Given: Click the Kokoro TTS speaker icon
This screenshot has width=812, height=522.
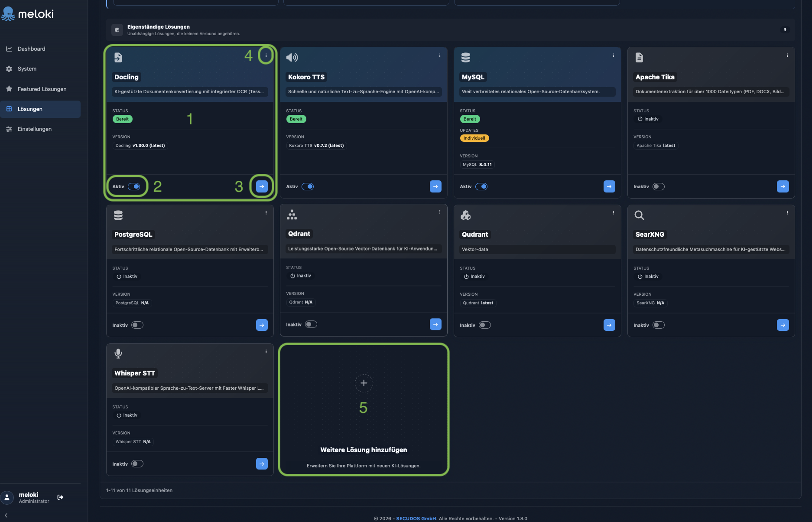Looking at the screenshot, I should [x=292, y=57].
